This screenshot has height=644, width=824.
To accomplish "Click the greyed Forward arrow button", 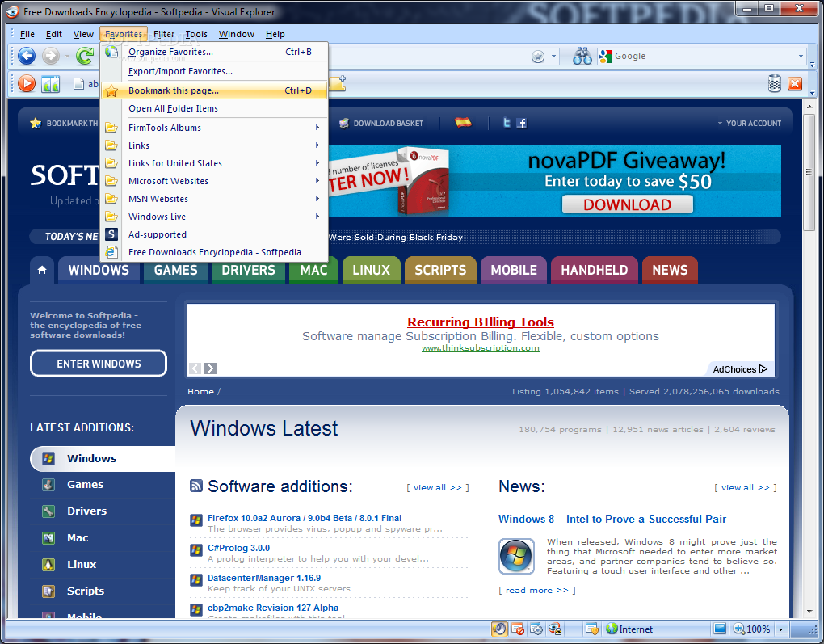I will point(51,55).
